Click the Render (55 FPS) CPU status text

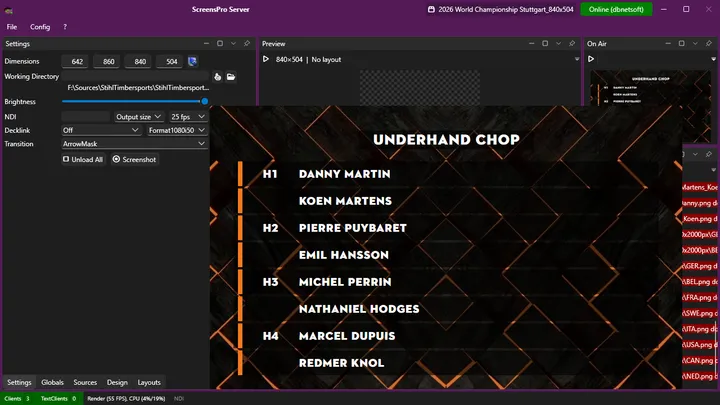pos(126,399)
